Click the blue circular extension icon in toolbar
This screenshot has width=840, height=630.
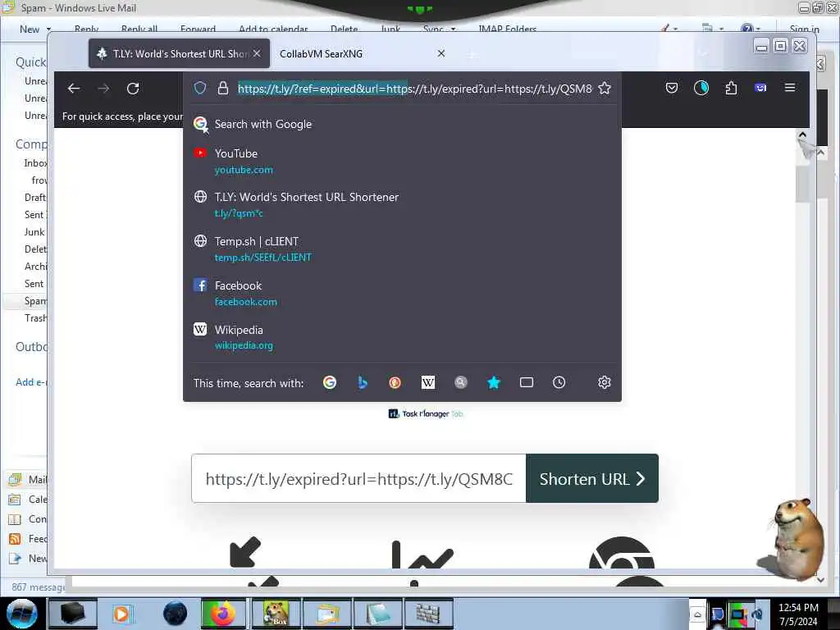click(x=701, y=88)
